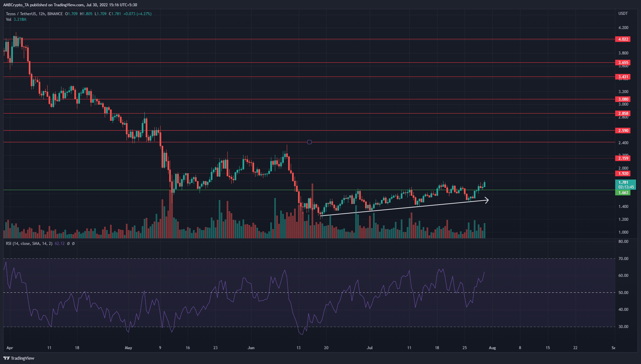Screen dimensions: 641x364
Task: Click the +0.073 (+4.27%) change value
Action: [137, 14]
